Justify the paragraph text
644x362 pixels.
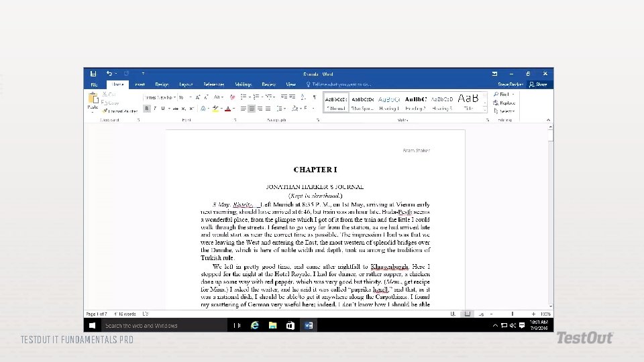click(x=268, y=109)
